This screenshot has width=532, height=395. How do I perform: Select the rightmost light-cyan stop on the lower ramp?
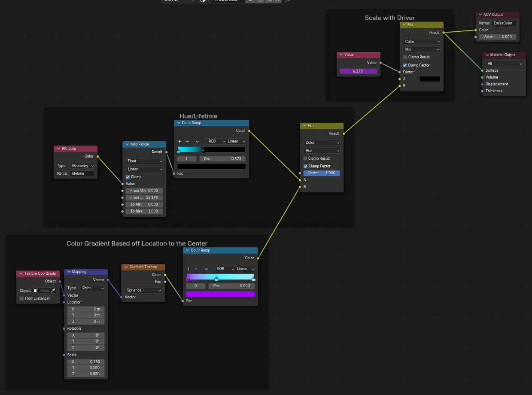(x=253, y=279)
